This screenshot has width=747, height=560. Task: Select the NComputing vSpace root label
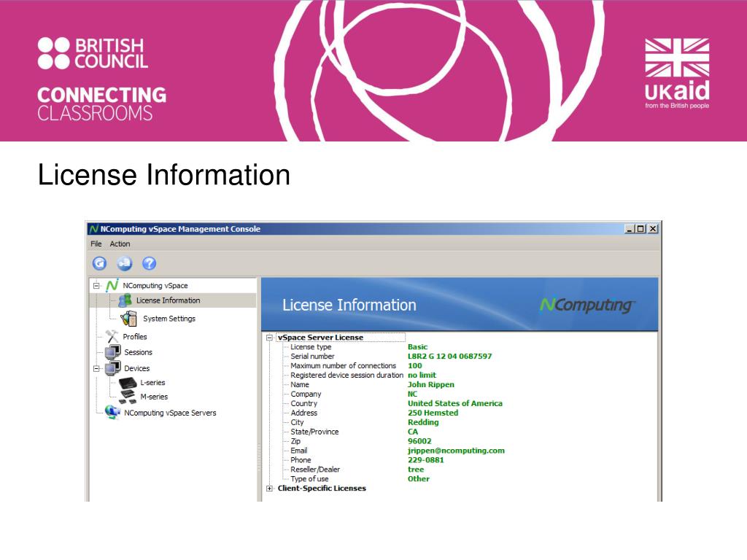click(155, 286)
